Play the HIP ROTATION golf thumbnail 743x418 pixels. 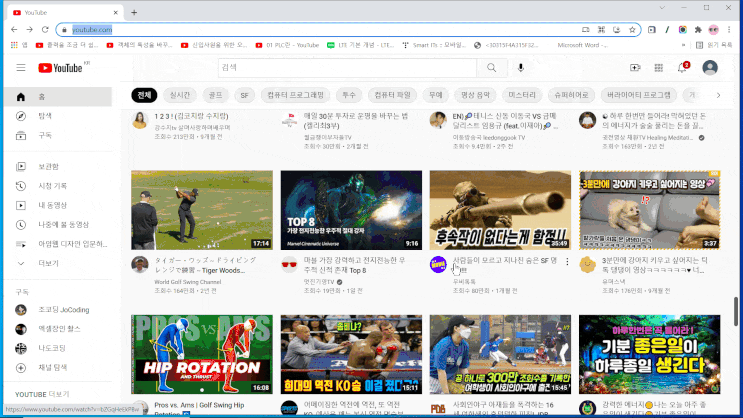click(202, 354)
